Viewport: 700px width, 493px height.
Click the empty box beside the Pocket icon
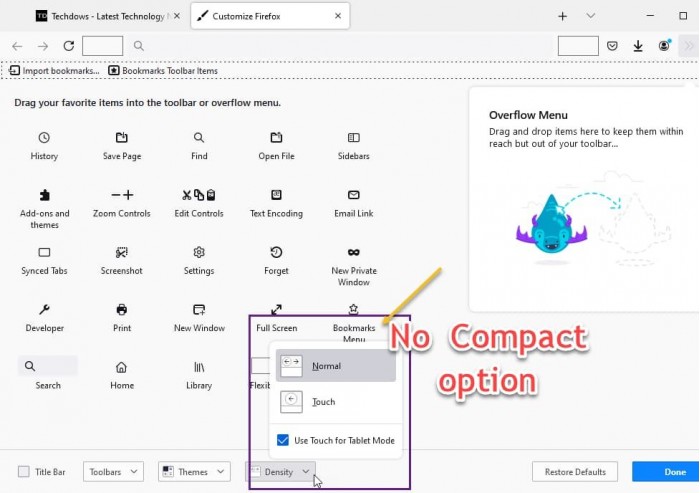pyautogui.click(x=578, y=46)
